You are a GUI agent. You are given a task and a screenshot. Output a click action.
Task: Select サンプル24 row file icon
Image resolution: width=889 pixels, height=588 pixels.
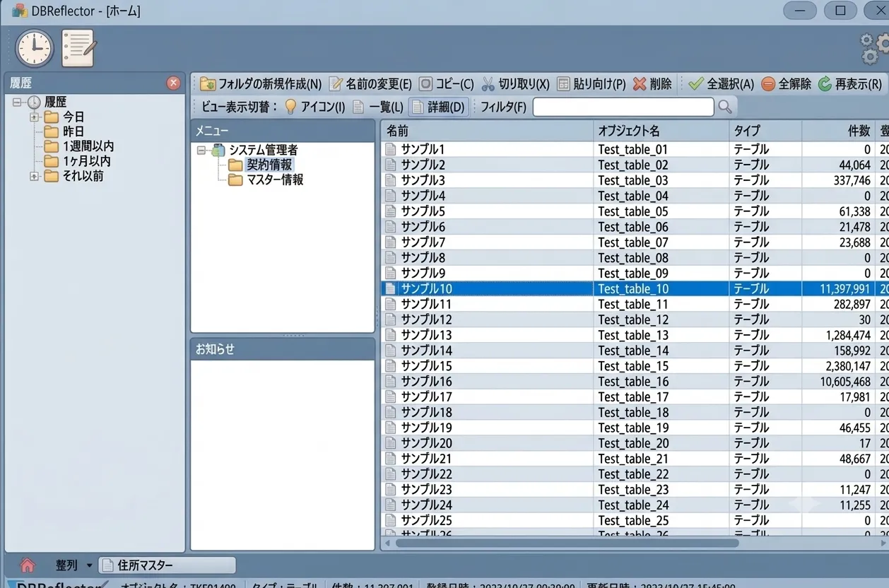390,505
